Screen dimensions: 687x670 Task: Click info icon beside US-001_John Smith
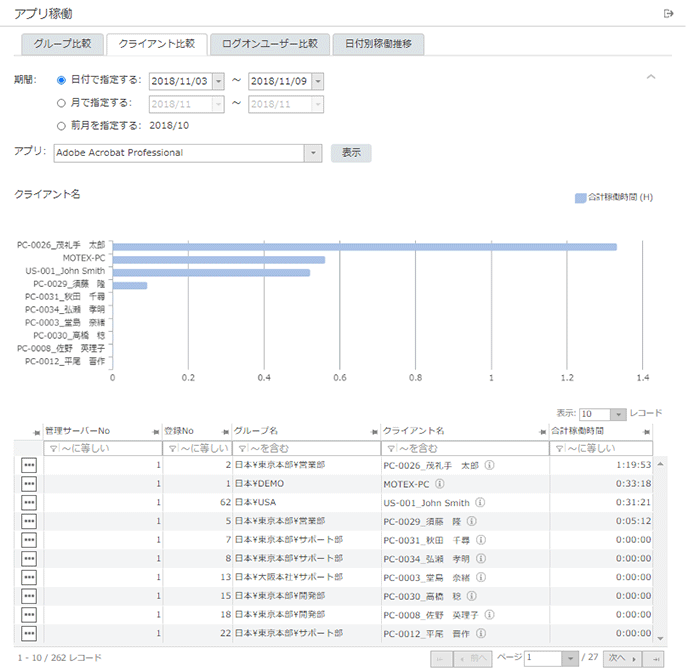click(x=480, y=502)
